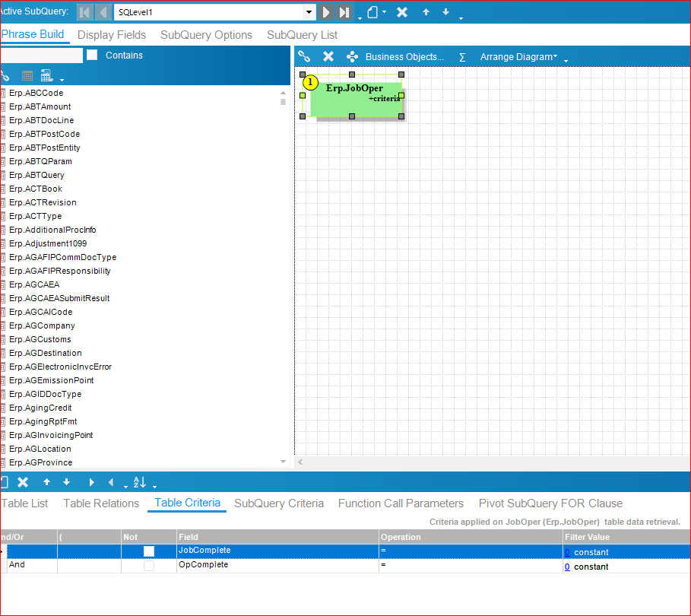Open the new subquery dropdown arrow
Image resolution: width=691 pixels, height=616 pixels.
(384, 12)
